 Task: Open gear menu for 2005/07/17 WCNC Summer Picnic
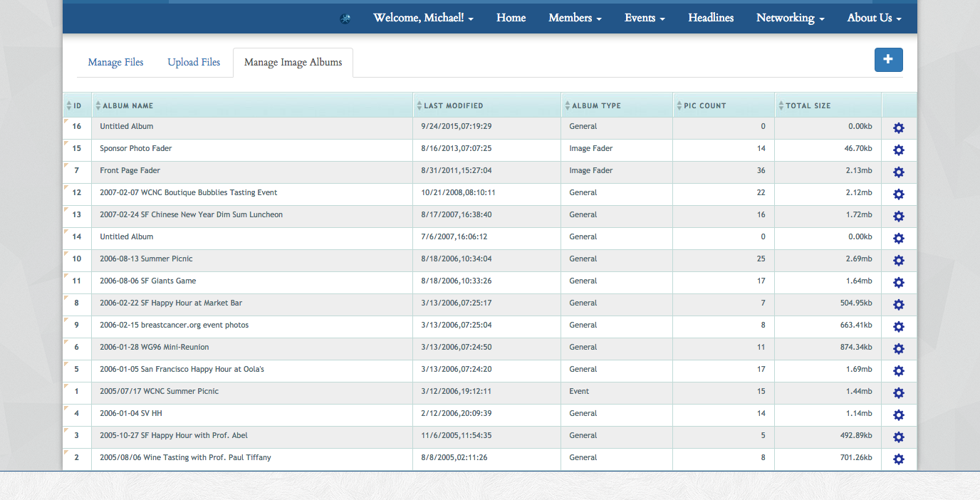click(899, 393)
